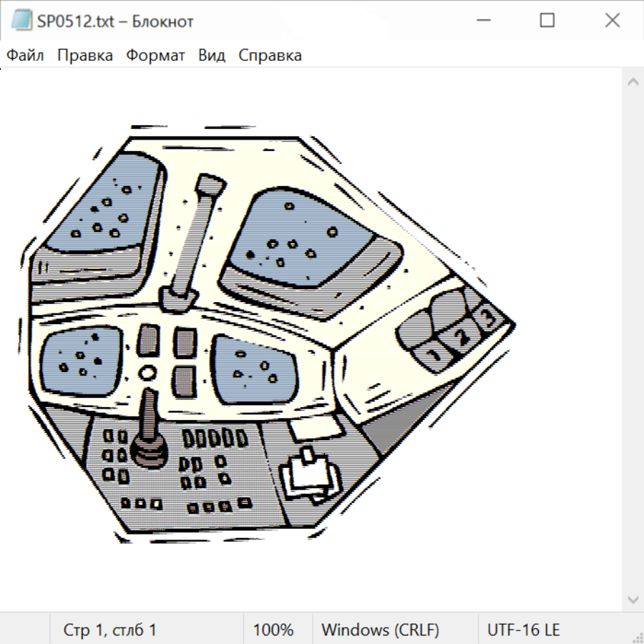Click the scroll up arrow
The height and width of the screenshot is (644, 644).
point(633,82)
